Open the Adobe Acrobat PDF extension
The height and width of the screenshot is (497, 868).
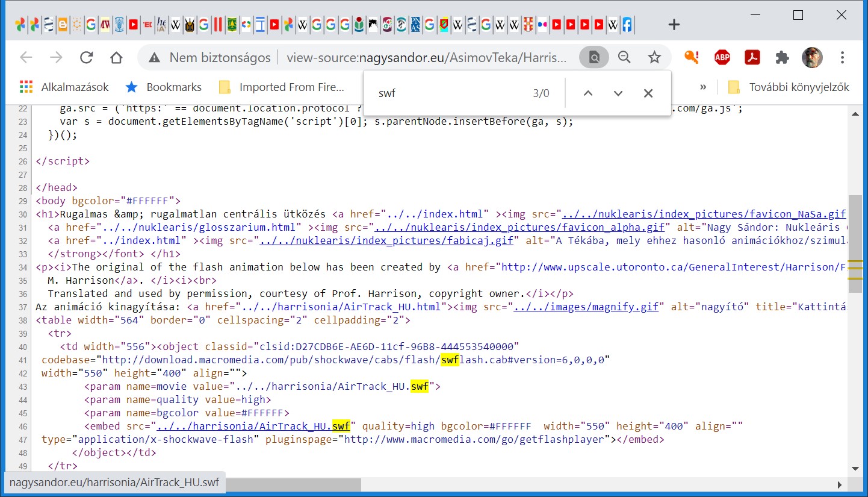(752, 57)
